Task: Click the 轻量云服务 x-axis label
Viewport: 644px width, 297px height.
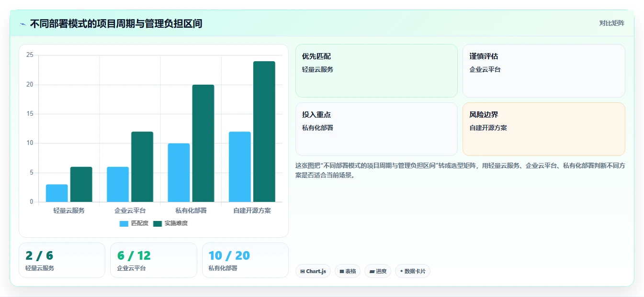Action: tap(69, 210)
